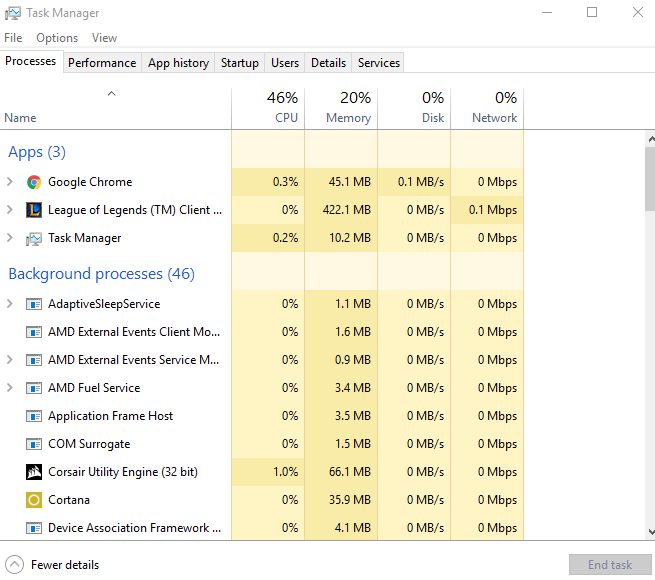655x580 pixels.
Task: Click the Task Manager row icon
Action: click(x=34, y=238)
